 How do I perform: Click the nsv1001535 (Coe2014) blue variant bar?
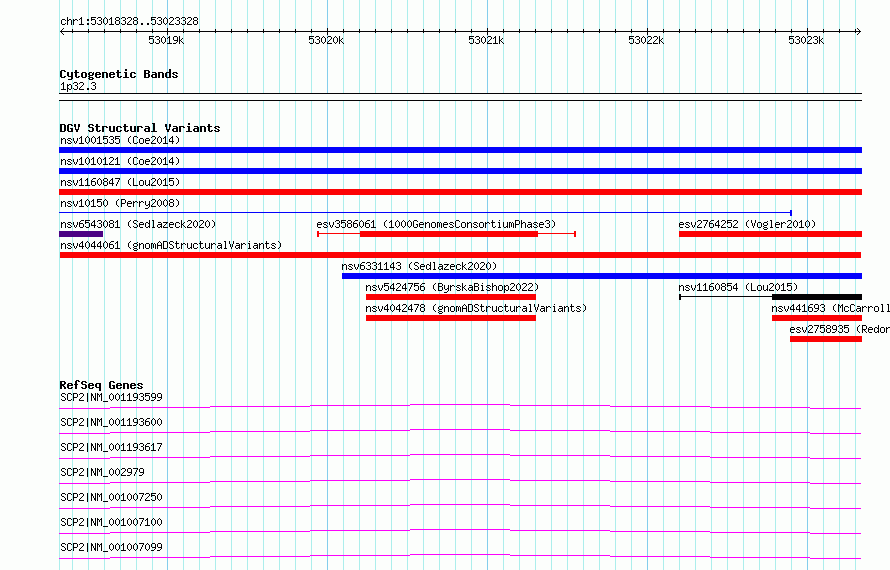click(x=460, y=150)
